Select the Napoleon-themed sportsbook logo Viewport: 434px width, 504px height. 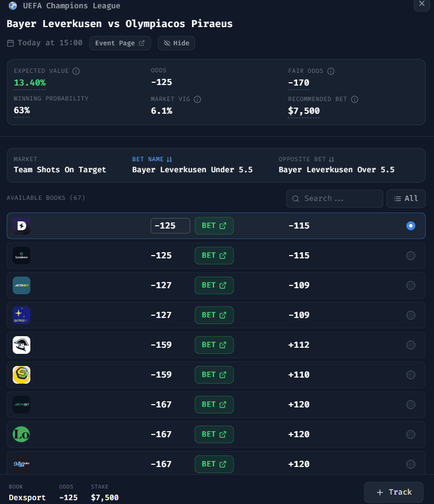pos(21,345)
